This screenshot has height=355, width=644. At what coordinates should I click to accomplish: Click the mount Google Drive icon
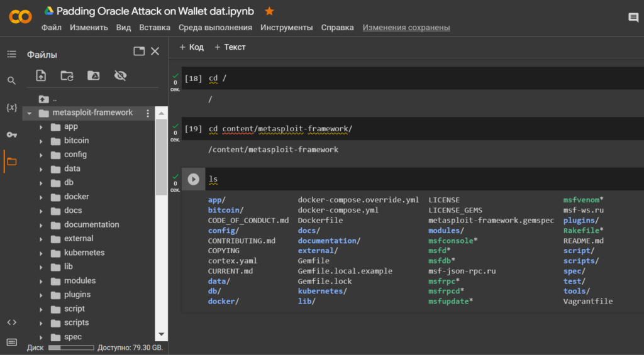[93, 75]
